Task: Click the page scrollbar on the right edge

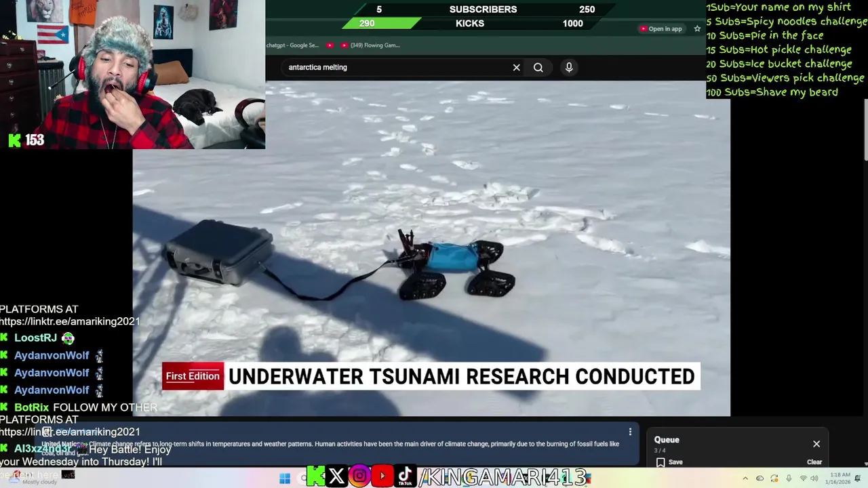Action: tap(865, 129)
